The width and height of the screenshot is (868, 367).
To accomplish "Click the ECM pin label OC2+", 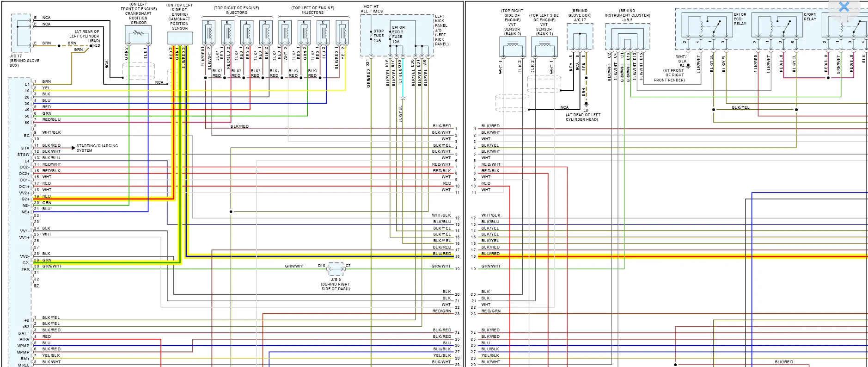I will [24, 174].
